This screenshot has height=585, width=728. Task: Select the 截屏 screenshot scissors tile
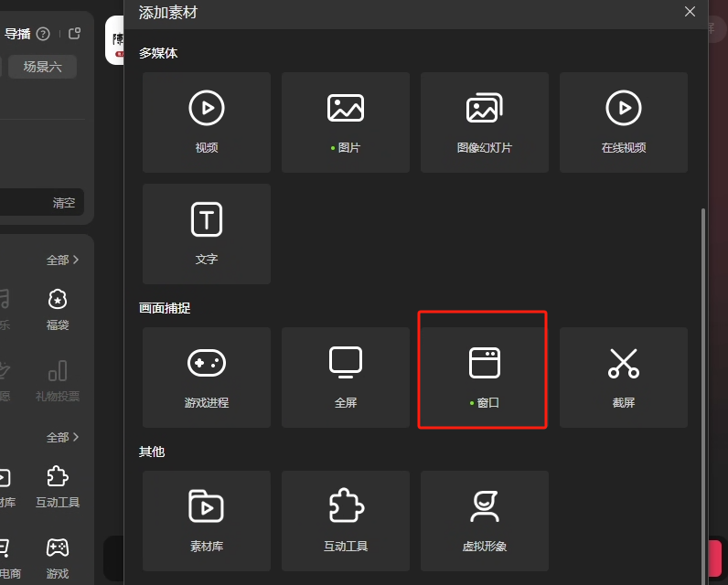[x=624, y=377]
